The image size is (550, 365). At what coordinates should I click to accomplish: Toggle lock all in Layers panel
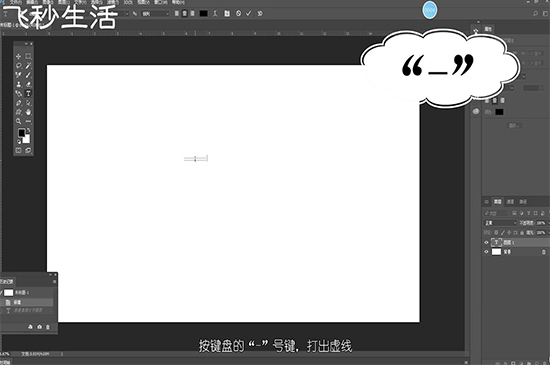click(x=522, y=232)
